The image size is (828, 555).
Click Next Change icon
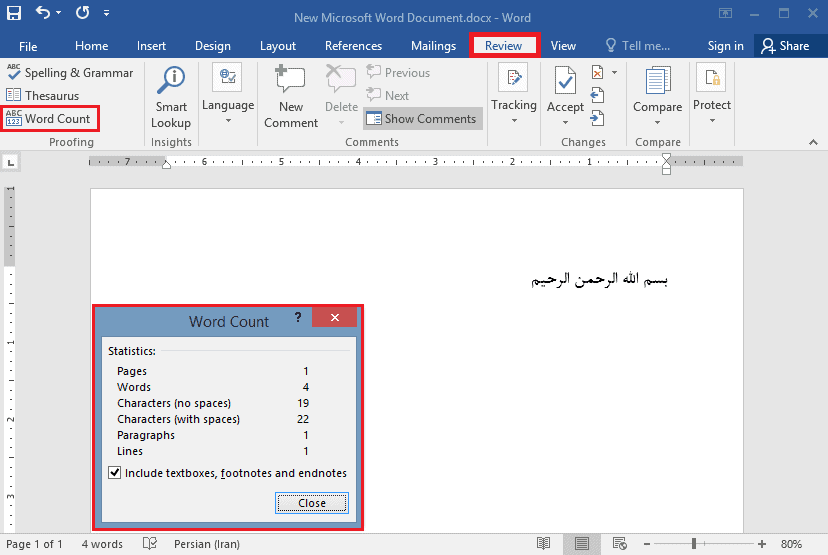[x=597, y=118]
